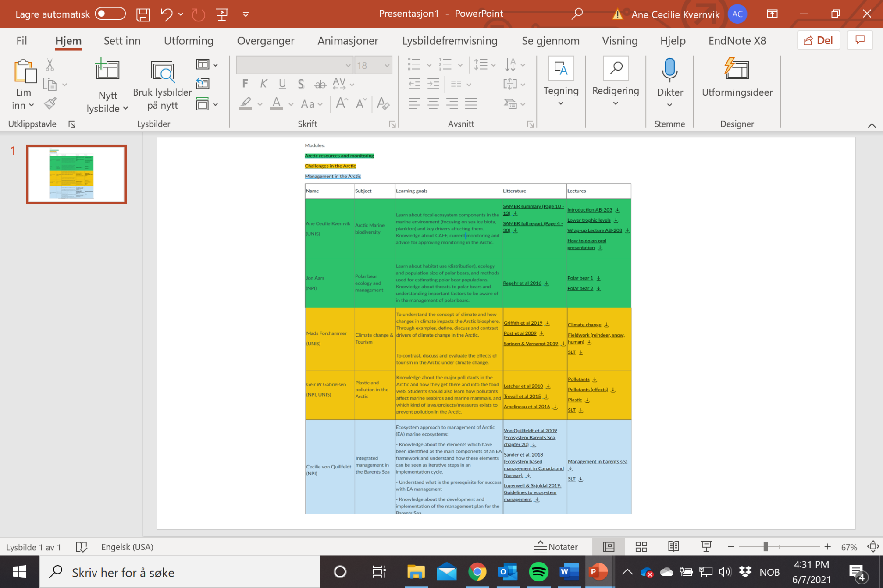Open the Redigering (Find) tool
Image resolution: width=883 pixels, height=588 pixels.
tap(616, 68)
